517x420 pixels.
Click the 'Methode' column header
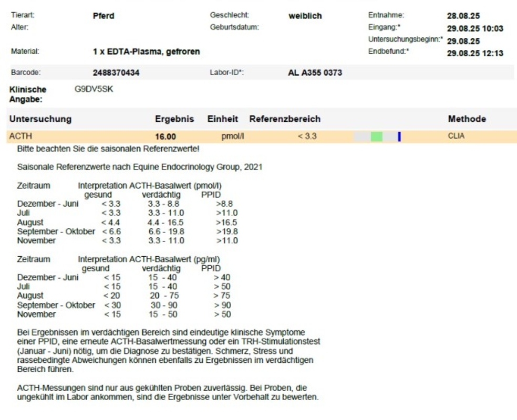click(467, 119)
